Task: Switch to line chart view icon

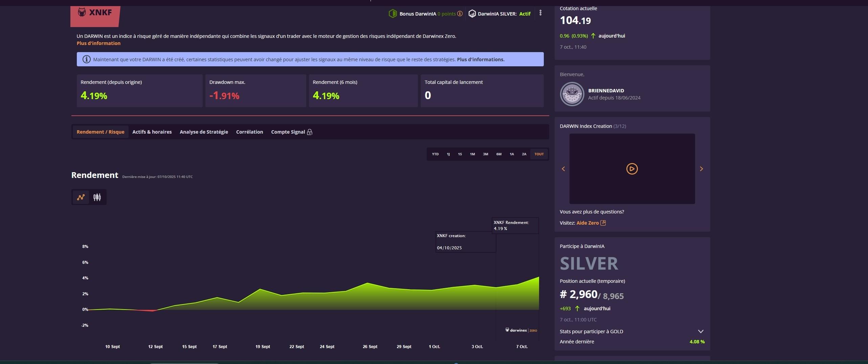Action: [81, 197]
